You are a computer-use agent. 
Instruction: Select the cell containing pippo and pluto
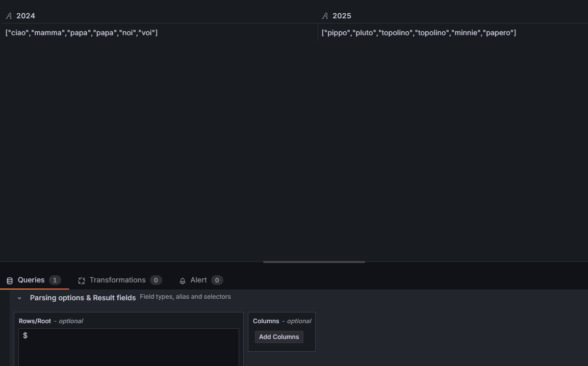[x=453, y=33]
